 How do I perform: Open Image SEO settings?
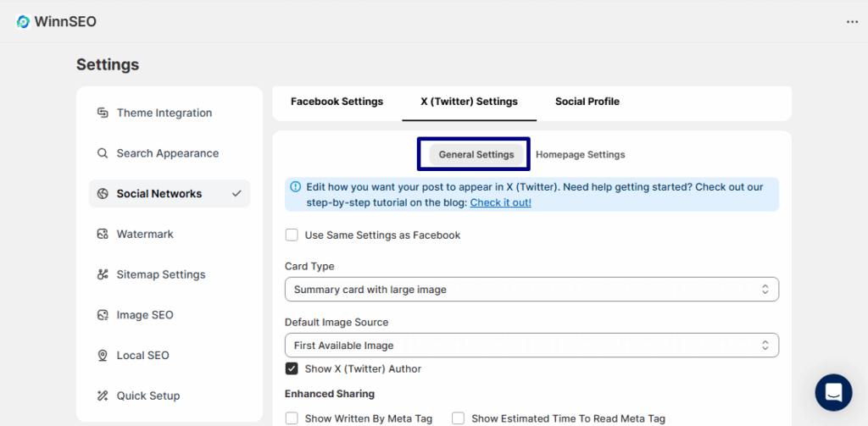(170, 315)
